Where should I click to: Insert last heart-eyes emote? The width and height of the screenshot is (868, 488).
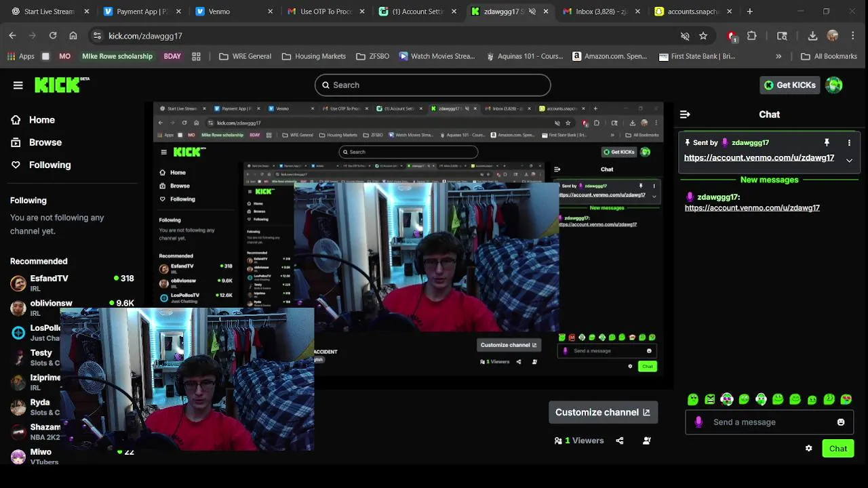846,400
